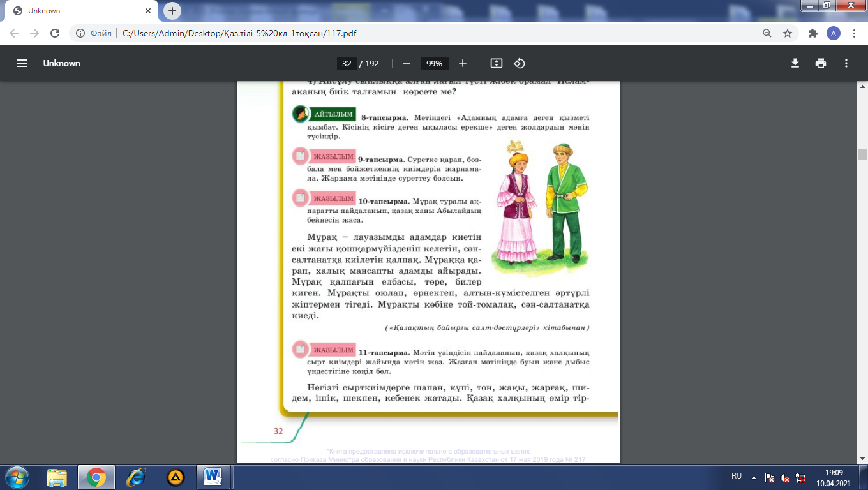Click the page number field showing 32
Image resolution: width=868 pixels, height=490 pixels.
point(347,63)
